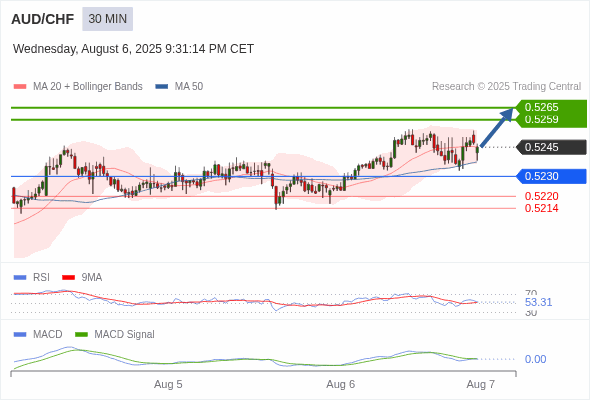The height and width of the screenshot is (400, 590).
Task: Click the 0.5230 blue pivot label
Action: 552,176
